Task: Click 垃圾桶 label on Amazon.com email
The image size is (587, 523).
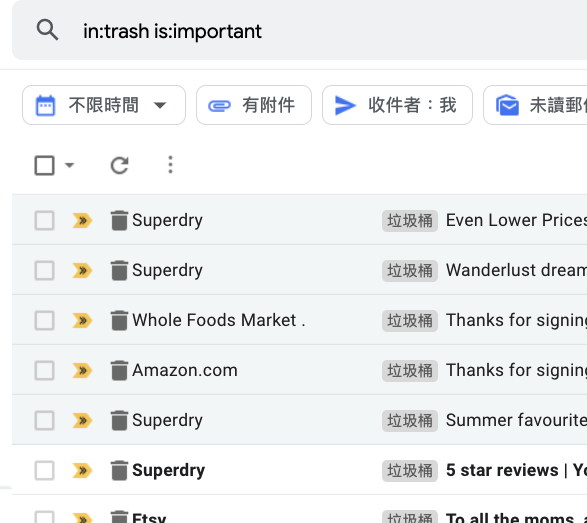Action: 410,371
